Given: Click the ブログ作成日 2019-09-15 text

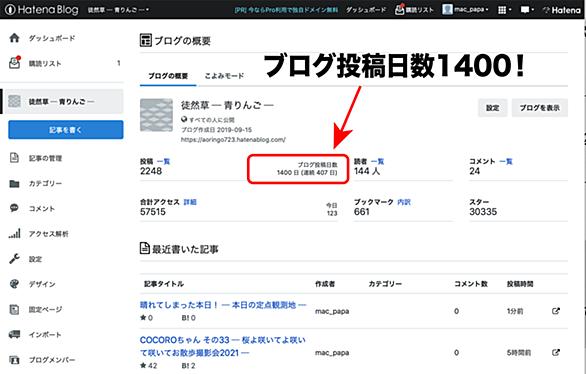Looking at the screenshot, I should pyautogui.click(x=217, y=130).
